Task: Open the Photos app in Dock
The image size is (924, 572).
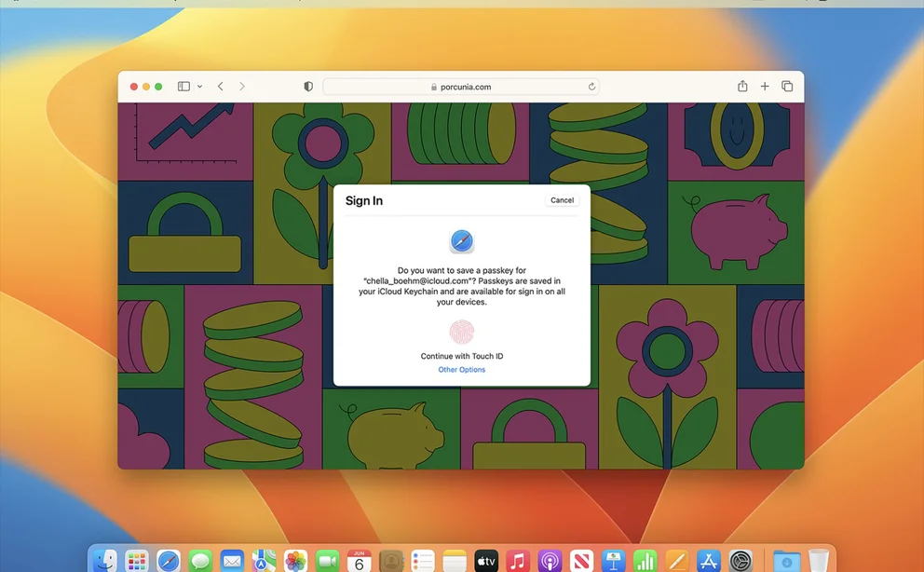Action: point(295,560)
